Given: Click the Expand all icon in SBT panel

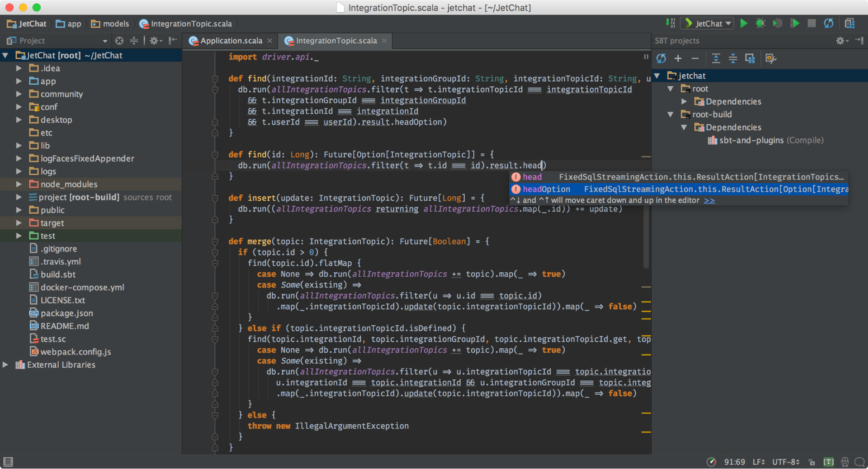Looking at the screenshot, I should tap(715, 57).
